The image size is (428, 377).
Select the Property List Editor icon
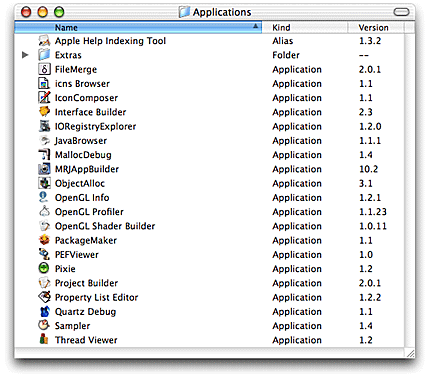44,297
